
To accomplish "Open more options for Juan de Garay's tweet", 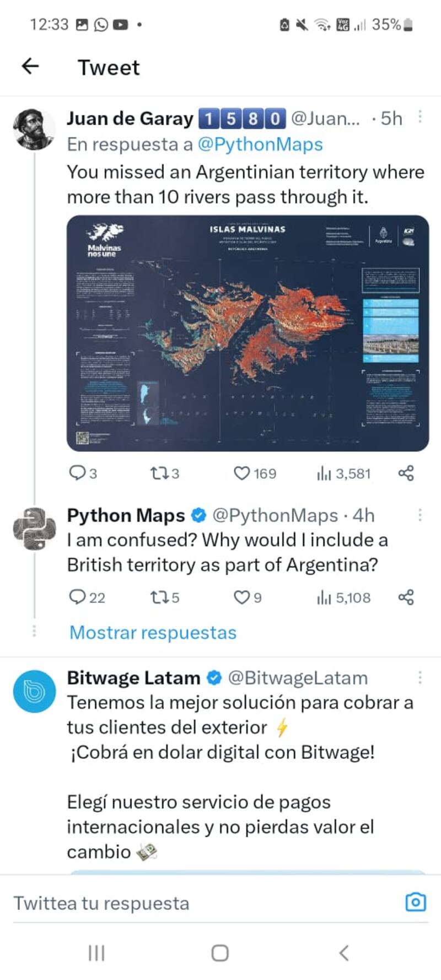I will click(420, 116).
